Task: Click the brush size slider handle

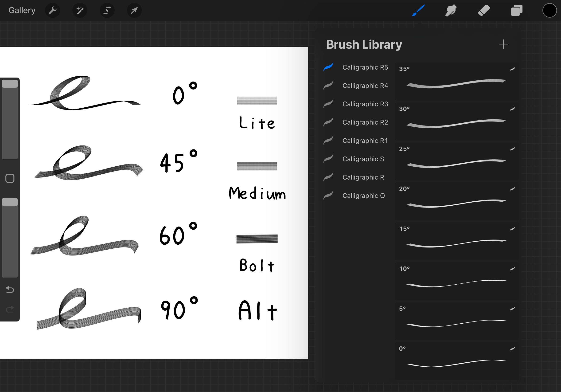Action: [x=10, y=84]
